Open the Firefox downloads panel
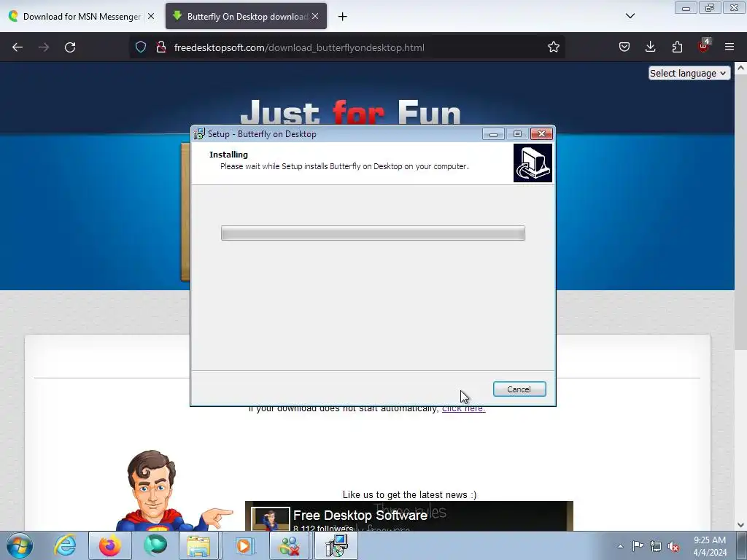Viewport: 747px width, 560px height. coord(650,47)
